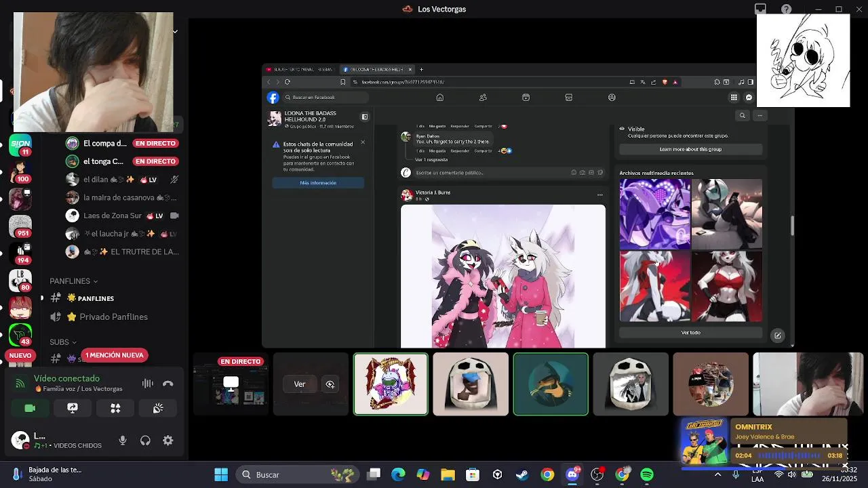Open the purple heart artwork thumbnail
This screenshot has width=868, height=488.
(x=655, y=213)
